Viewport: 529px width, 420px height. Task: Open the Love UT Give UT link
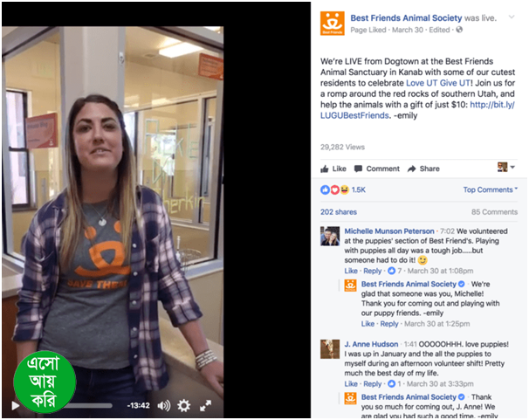[437, 83]
